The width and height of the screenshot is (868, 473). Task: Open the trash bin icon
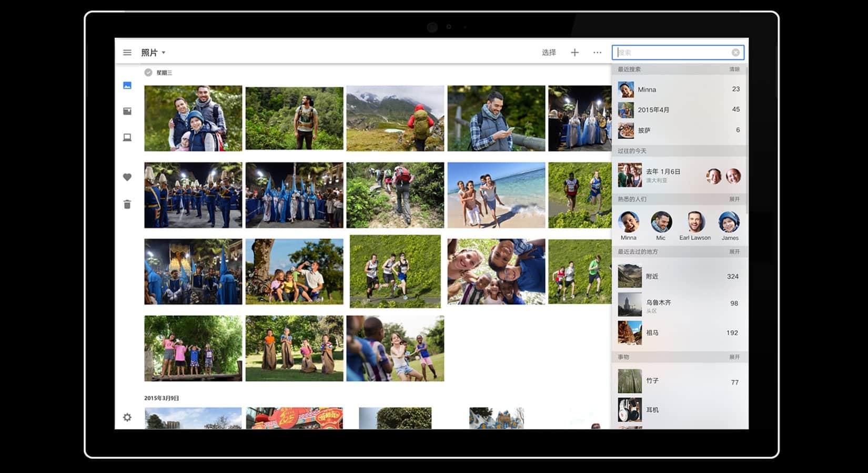tap(127, 204)
